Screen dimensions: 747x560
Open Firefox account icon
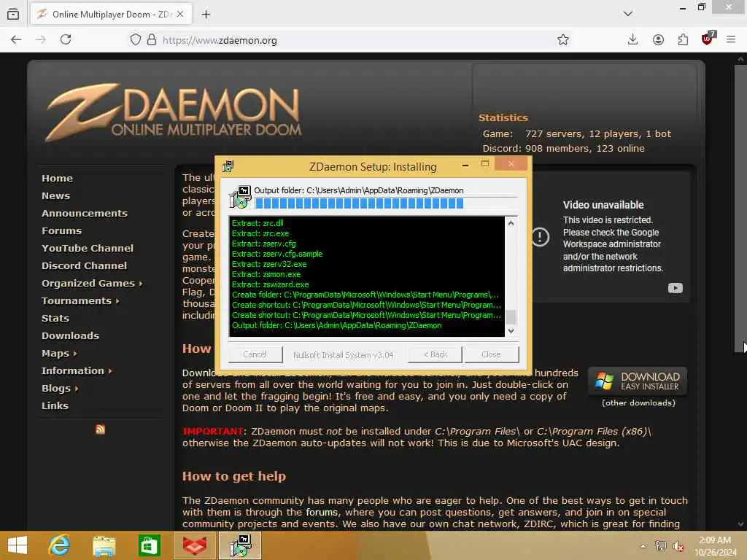(x=658, y=39)
